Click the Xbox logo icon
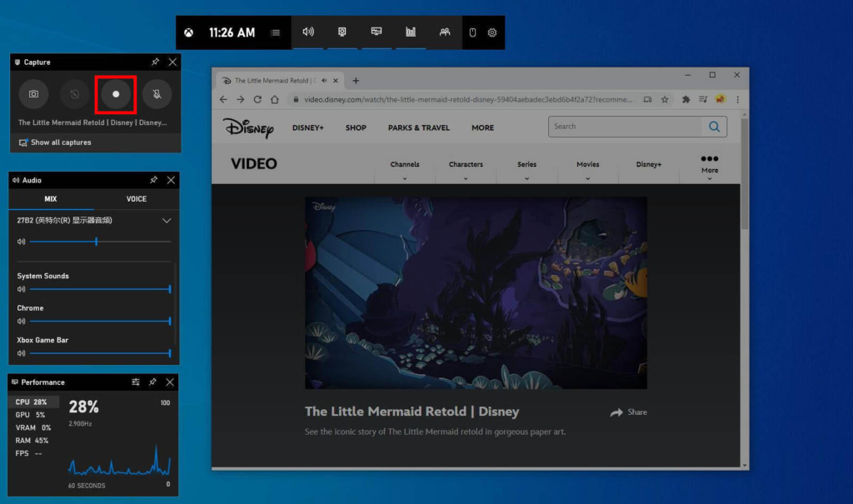Viewport: 853px width, 504px height. (x=190, y=32)
